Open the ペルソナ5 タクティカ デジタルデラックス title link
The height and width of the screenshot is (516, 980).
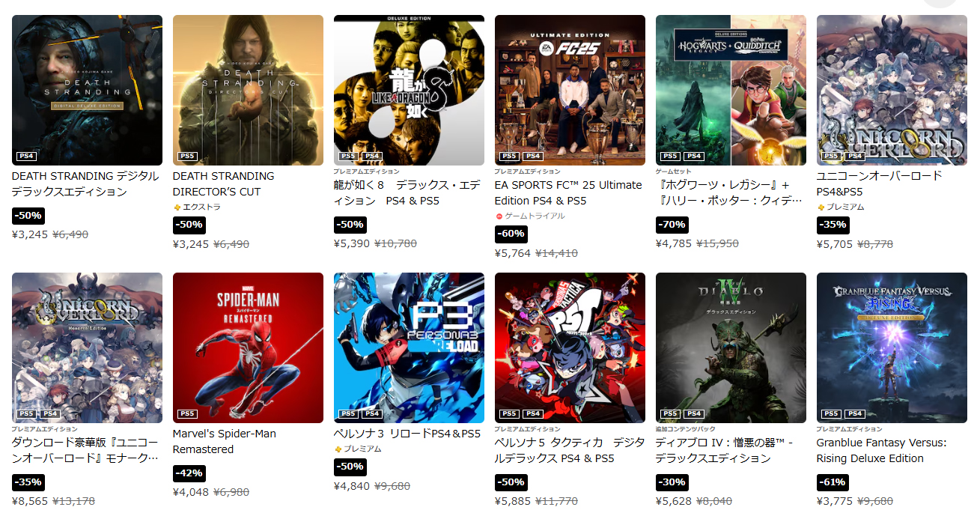pos(570,451)
